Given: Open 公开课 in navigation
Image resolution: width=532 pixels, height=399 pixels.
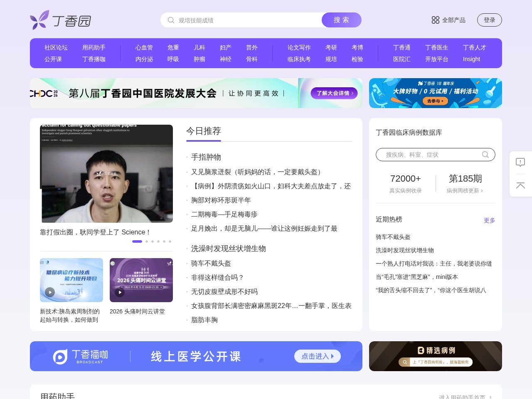Looking at the screenshot, I should [53, 59].
